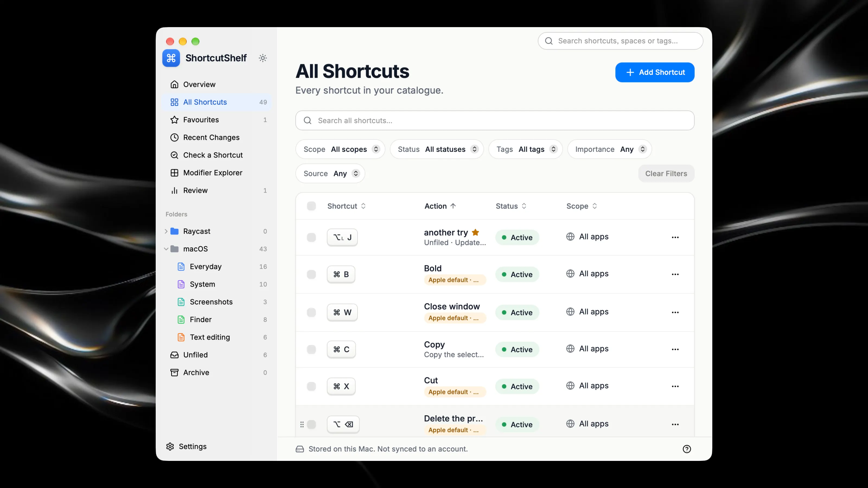Image resolution: width=868 pixels, height=488 pixels.
Task: Open Recent Changes in the sidebar
Action: (x=217, y=137)
